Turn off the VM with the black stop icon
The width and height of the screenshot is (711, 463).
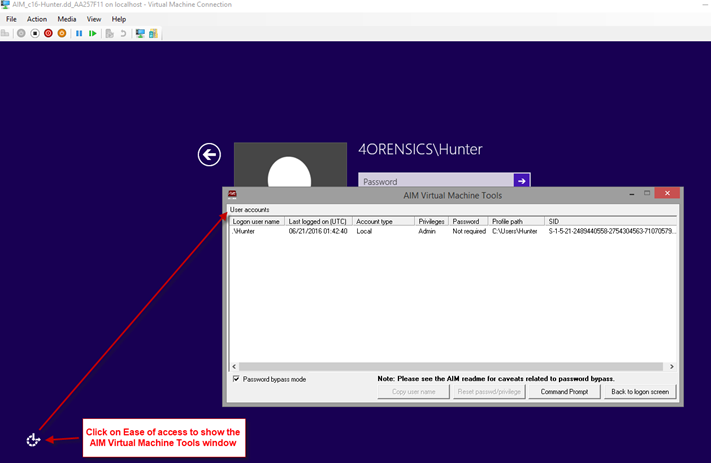point(35,33)
